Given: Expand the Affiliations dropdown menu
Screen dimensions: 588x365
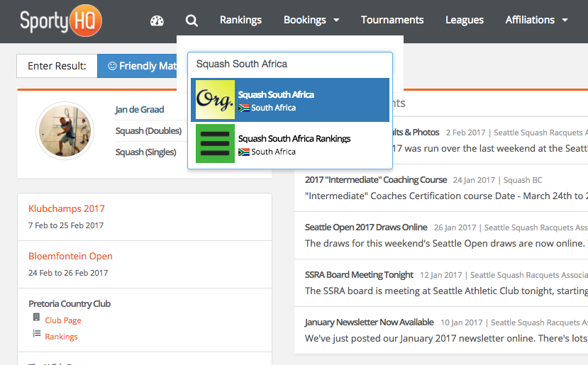Looking at the screenshot, I should click(x=536, y=20).
